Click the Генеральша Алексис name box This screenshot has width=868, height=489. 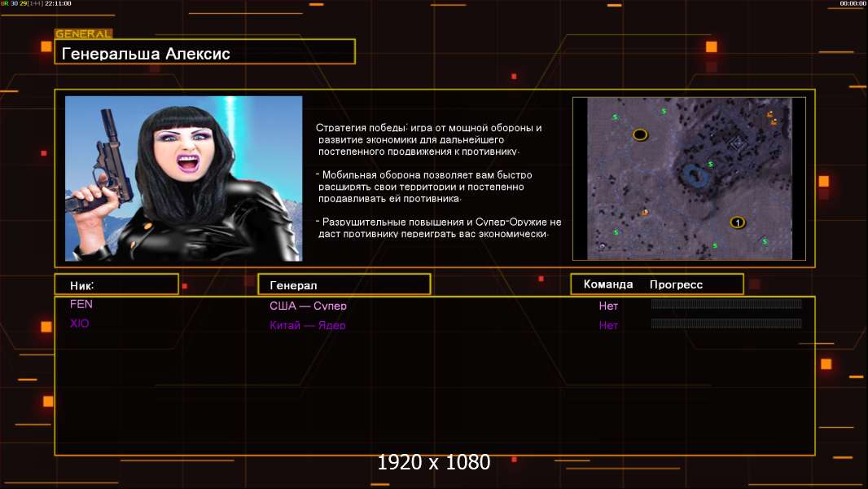[204, 54]
